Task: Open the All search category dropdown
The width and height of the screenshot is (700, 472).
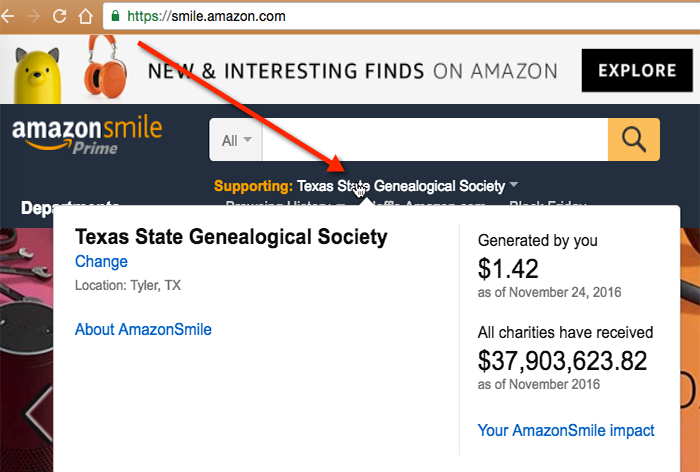Action: point(235,141)
